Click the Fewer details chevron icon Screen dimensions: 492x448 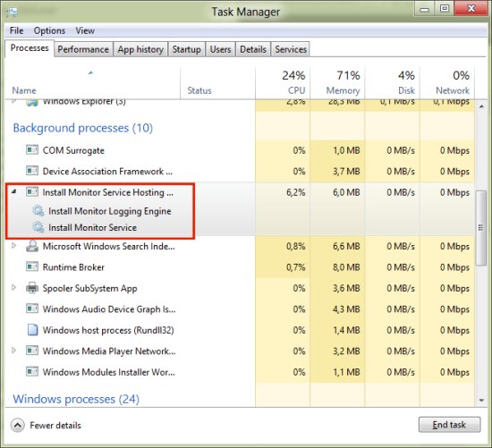(18, 426)
